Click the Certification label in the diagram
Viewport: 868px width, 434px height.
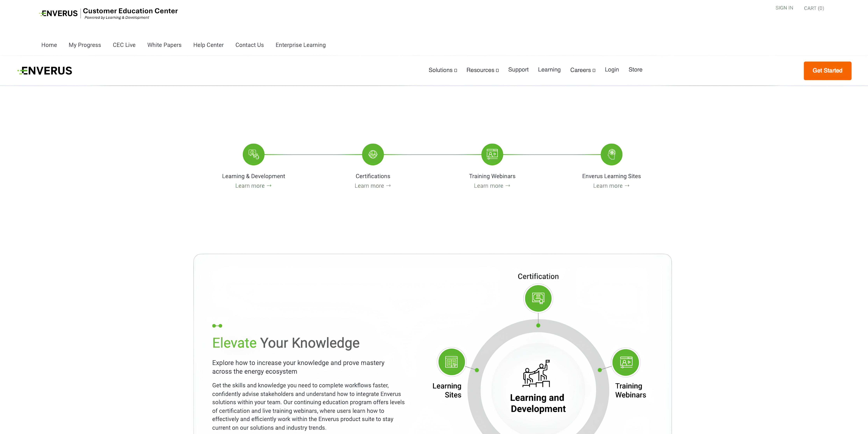[x=538, y=277]
